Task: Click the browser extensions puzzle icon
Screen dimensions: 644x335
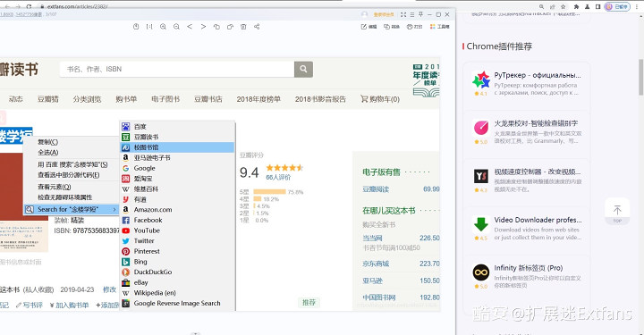Action: tap(576, 6)
